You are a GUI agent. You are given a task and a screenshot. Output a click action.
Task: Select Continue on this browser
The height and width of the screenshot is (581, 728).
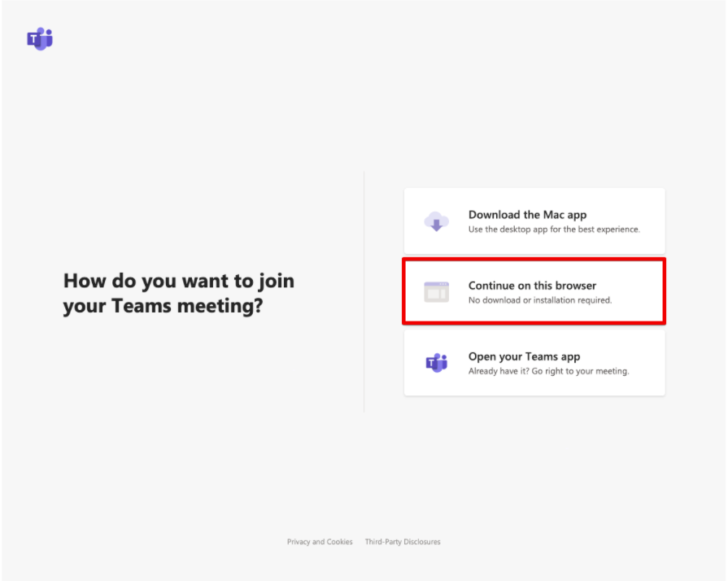534,291
